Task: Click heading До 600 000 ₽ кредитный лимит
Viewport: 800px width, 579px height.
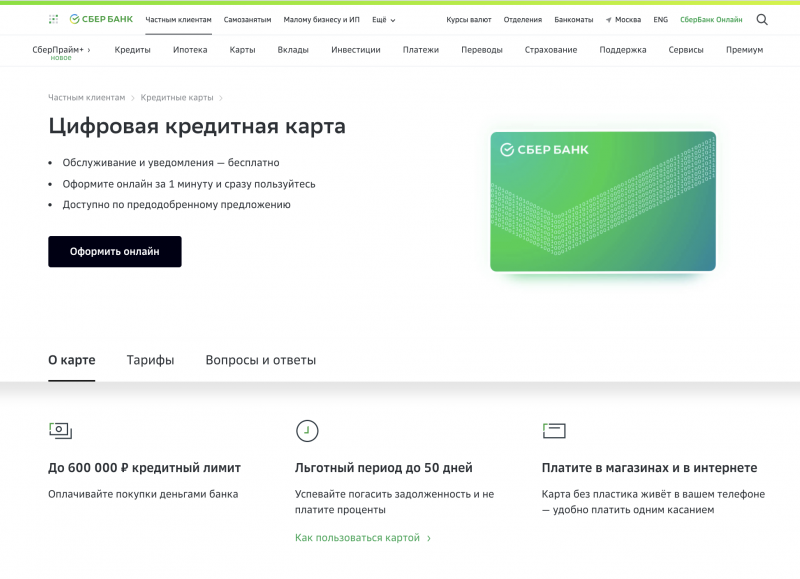Action: 144,468
